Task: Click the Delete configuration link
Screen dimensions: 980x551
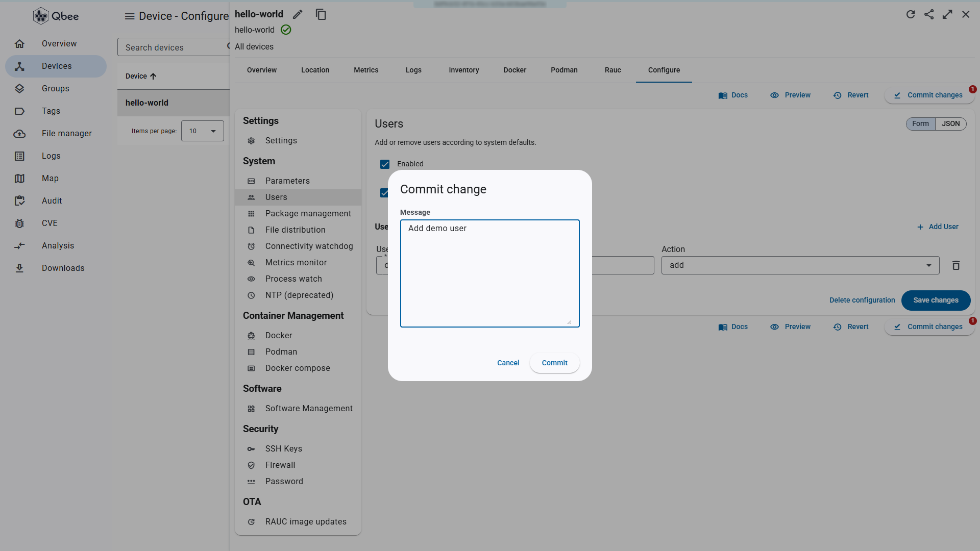Action: coord(862,300)
